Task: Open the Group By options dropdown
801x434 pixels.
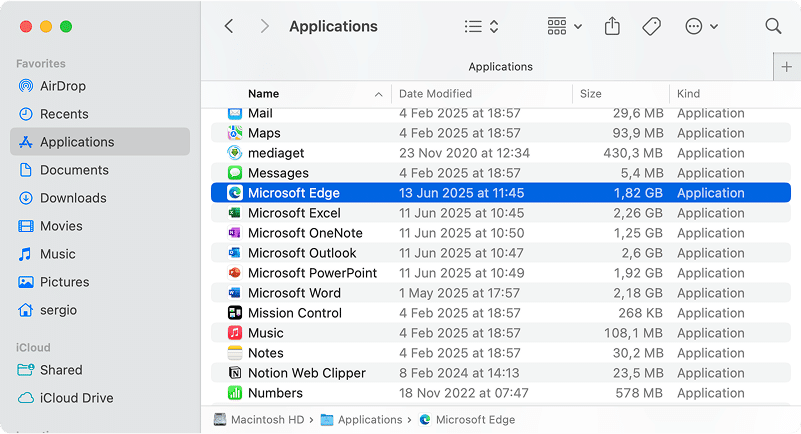Action: coord(564,26)
